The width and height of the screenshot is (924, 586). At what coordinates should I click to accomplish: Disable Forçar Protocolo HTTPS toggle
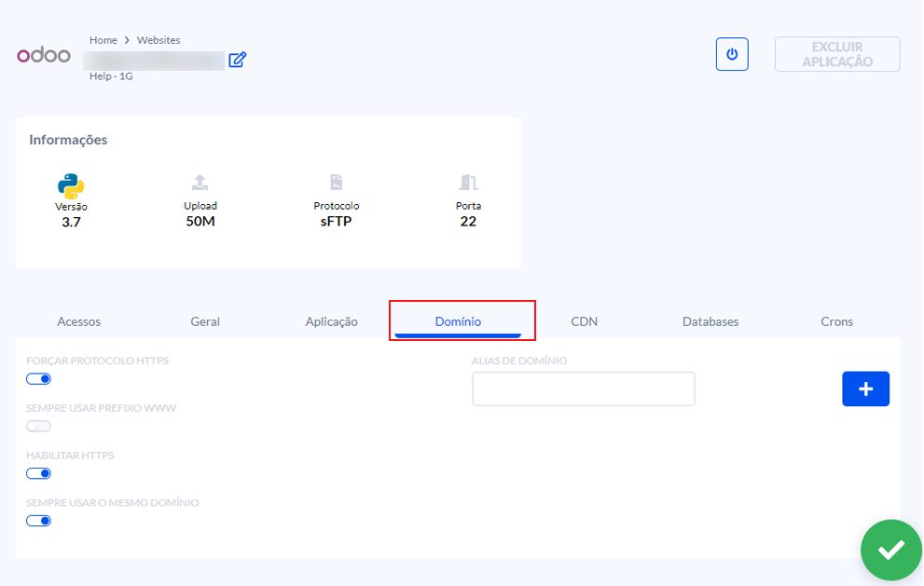(38, 379)
